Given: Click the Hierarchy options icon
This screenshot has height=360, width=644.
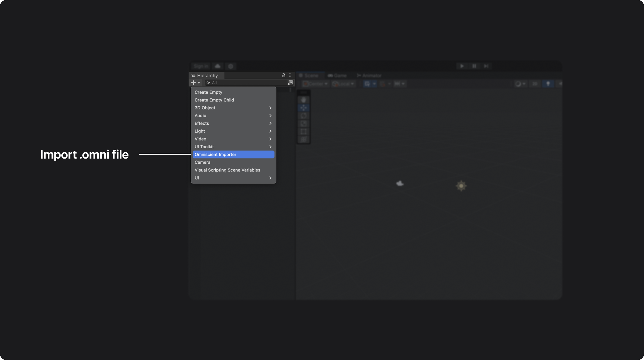Looking at the screenshot, I should (x=289, y=75).
